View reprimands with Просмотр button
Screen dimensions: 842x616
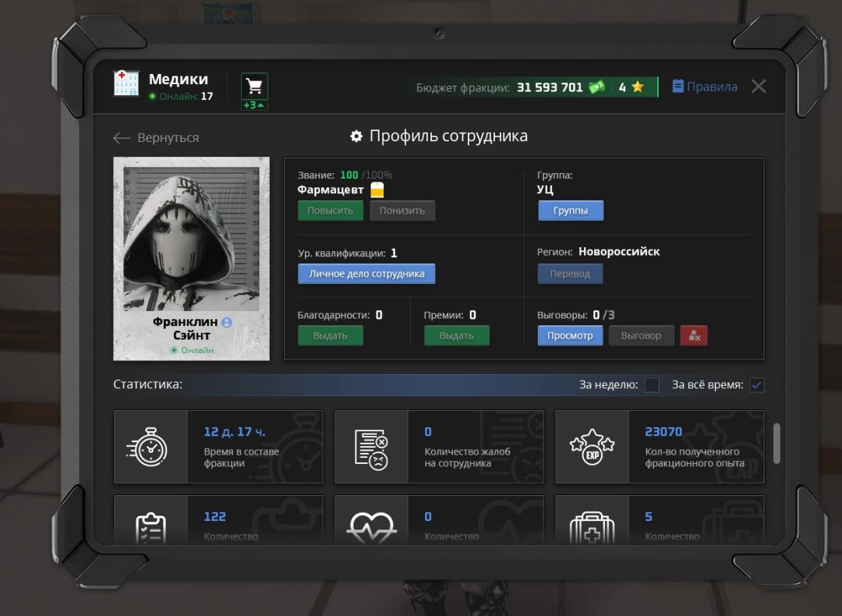pyautogui.click(x=570, y=335)
